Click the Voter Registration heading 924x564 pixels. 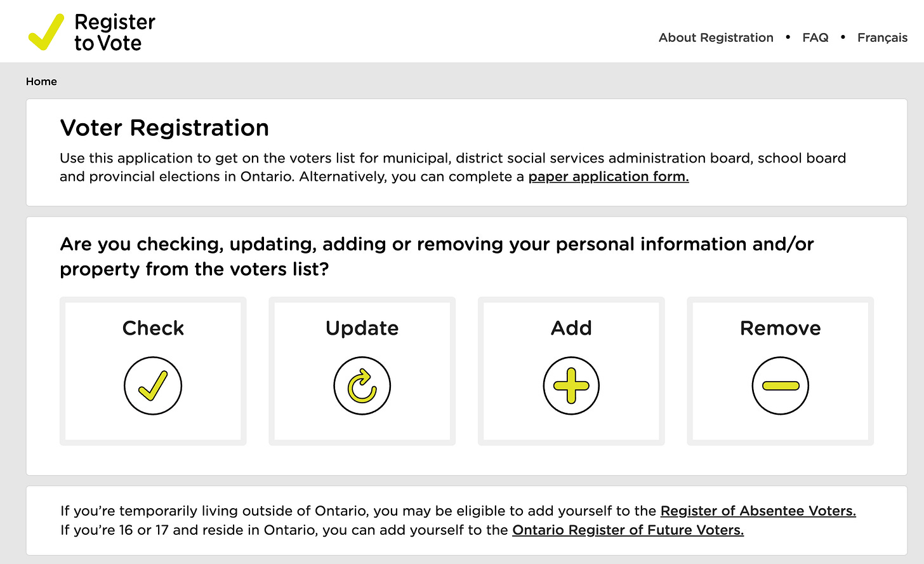(x=164, y=128)
